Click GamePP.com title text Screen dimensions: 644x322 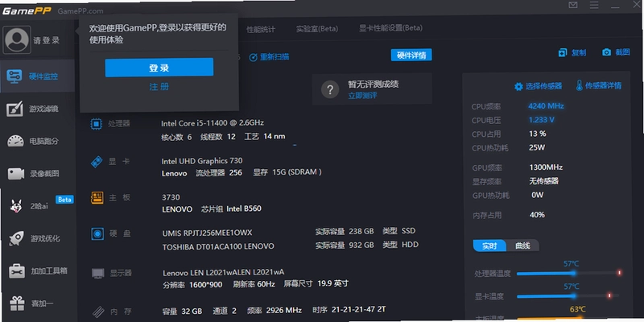tap(80, 10)
